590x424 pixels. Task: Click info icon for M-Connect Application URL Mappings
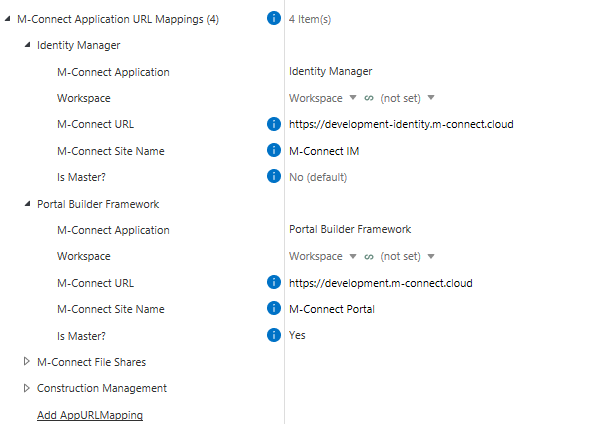click(x=274, y=18)
